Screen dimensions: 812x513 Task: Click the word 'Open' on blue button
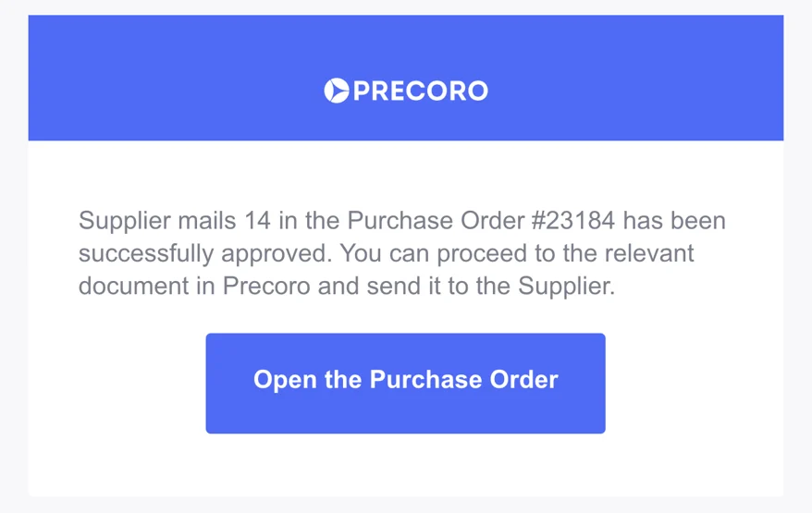(x=285, y=381)
